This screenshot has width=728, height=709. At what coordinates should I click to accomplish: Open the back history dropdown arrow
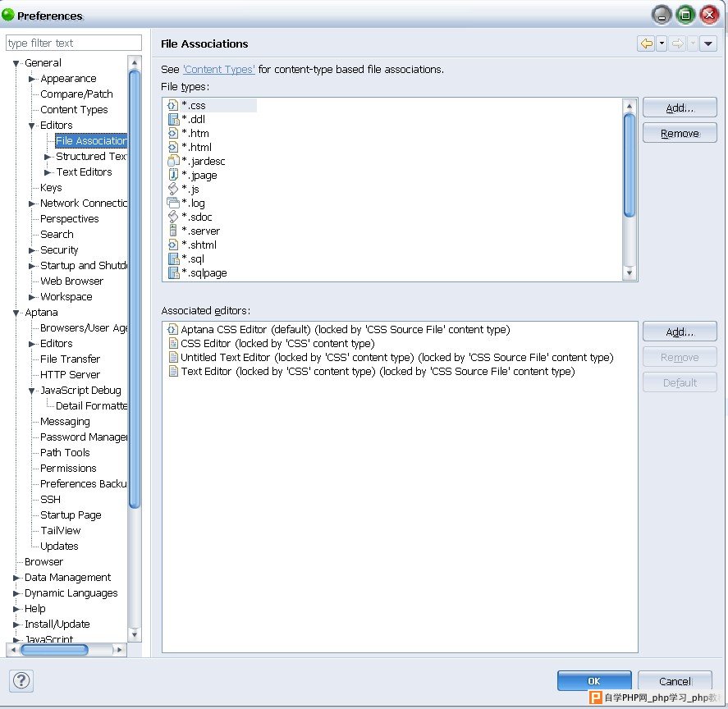click(662, 43)
